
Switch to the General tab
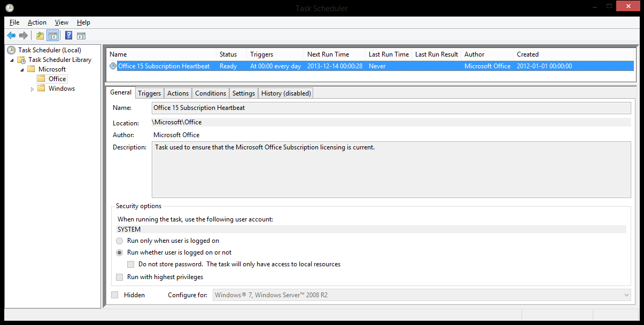(121, 92)
